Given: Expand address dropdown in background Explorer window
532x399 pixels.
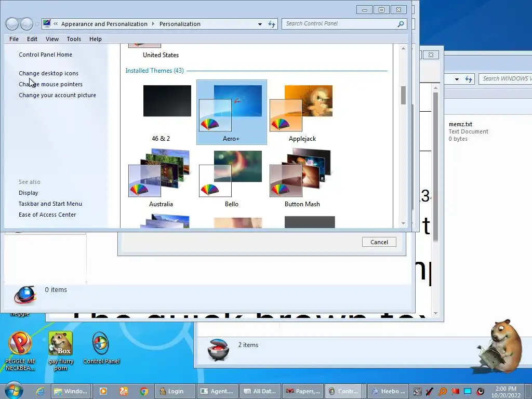Looking at the screenshot, I should 457,79.
